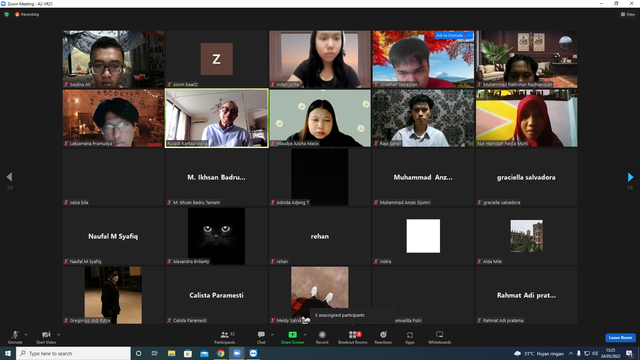Click the Leave Room button
This screenshot has height=360, width=640.
tap(620, 338)
